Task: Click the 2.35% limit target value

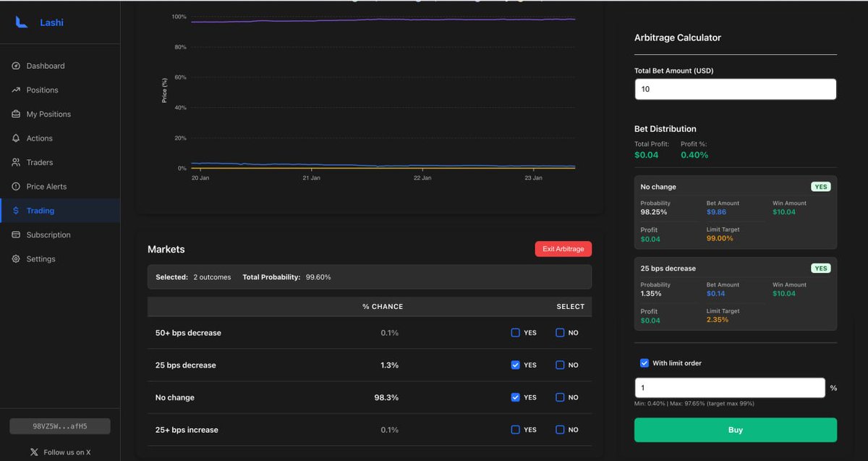Action: pos(718,320)
